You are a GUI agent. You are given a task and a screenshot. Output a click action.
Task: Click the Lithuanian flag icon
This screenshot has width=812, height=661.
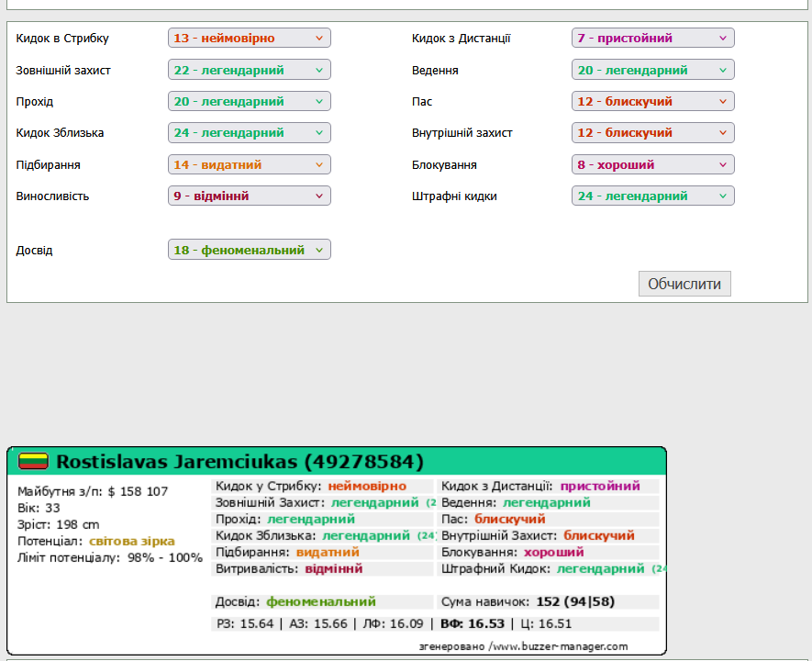33,461
